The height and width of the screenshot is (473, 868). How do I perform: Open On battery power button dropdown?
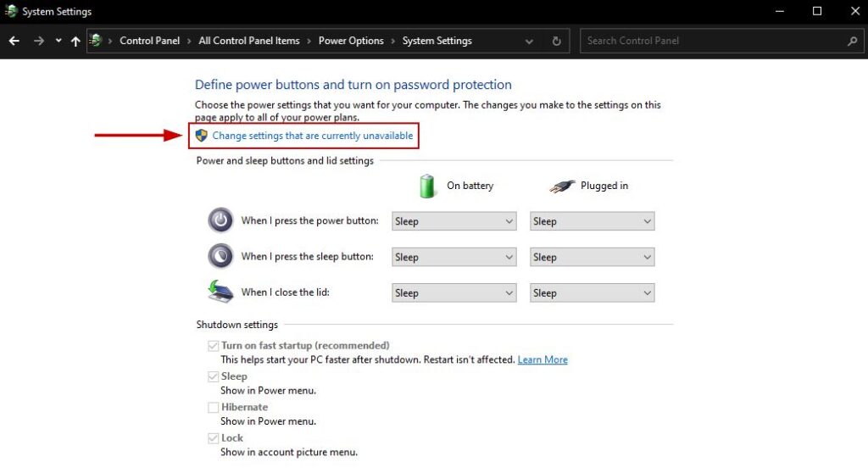pos(454,221)
